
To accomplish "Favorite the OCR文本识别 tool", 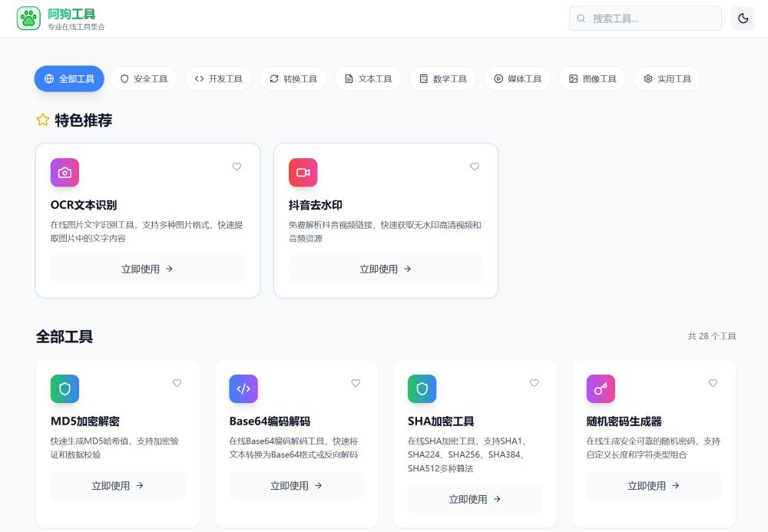I will (x=237, y=167).
